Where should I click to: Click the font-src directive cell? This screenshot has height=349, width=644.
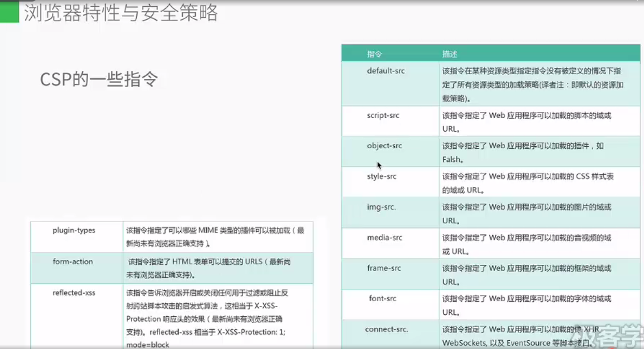383,299
